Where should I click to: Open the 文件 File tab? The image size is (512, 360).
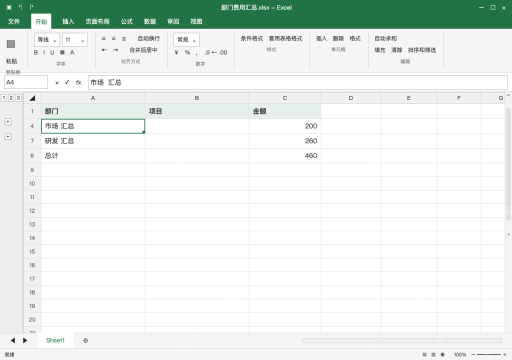[14, 22]
